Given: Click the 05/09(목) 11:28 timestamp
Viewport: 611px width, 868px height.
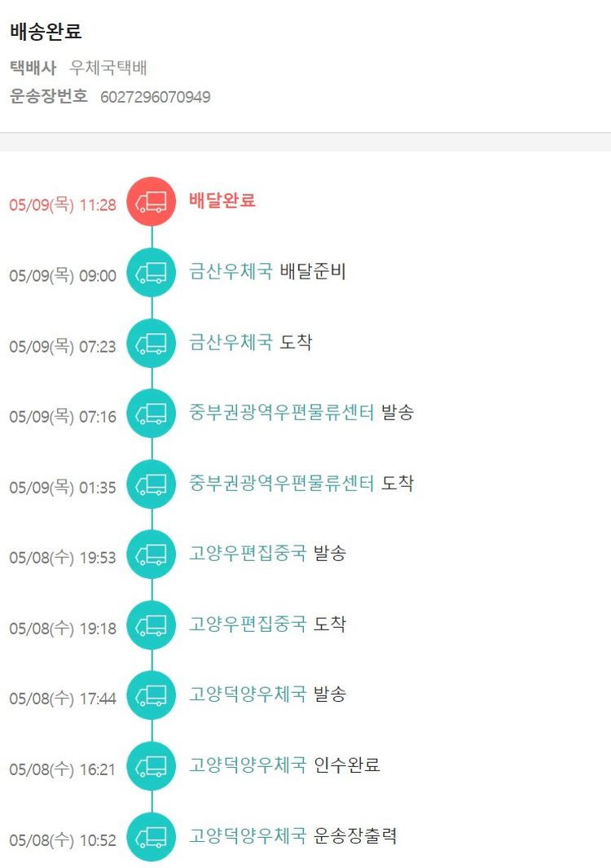Looking at the screenshot, I should tap(63, 205).
